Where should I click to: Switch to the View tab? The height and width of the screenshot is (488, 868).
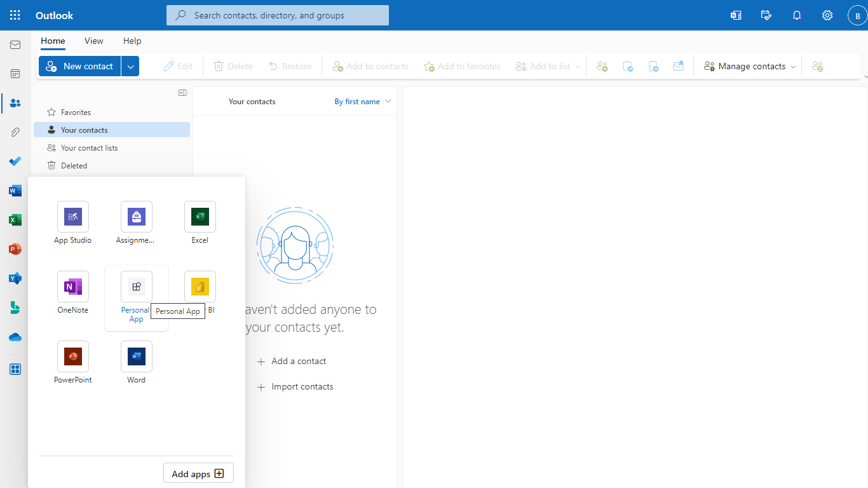(x=94, y=41)
